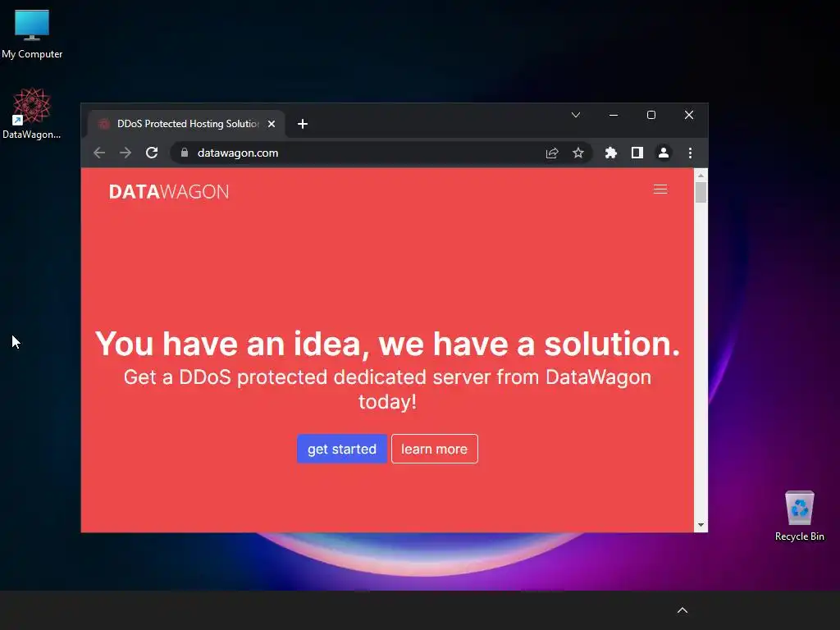Open Chrome three-dot menu
Viewport: 840px width, 630px height.
[690, 153]
